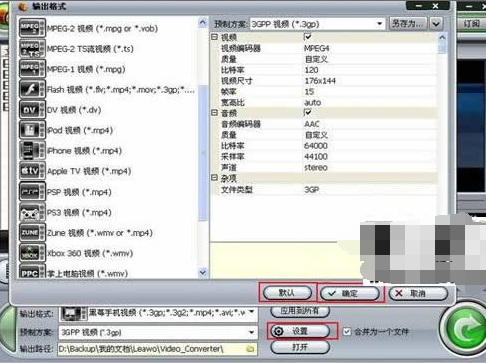Enable the 视频 (video) checkbox
Screen dimensions: 486x363
[x=308, y=37]
